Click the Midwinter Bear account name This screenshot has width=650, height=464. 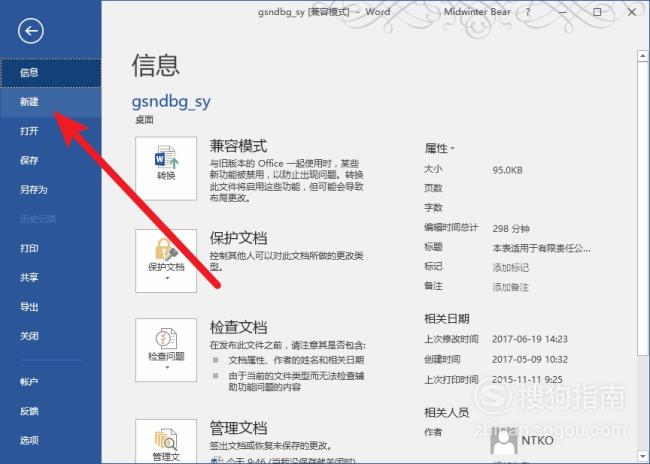[477, 12]
